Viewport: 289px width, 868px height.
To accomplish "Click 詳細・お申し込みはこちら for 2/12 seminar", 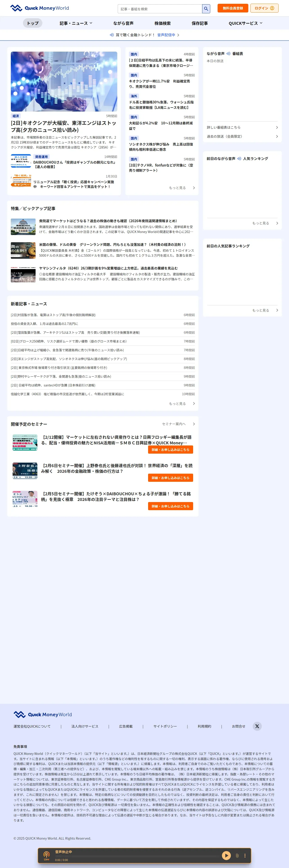I will click(x=171, y=450).
